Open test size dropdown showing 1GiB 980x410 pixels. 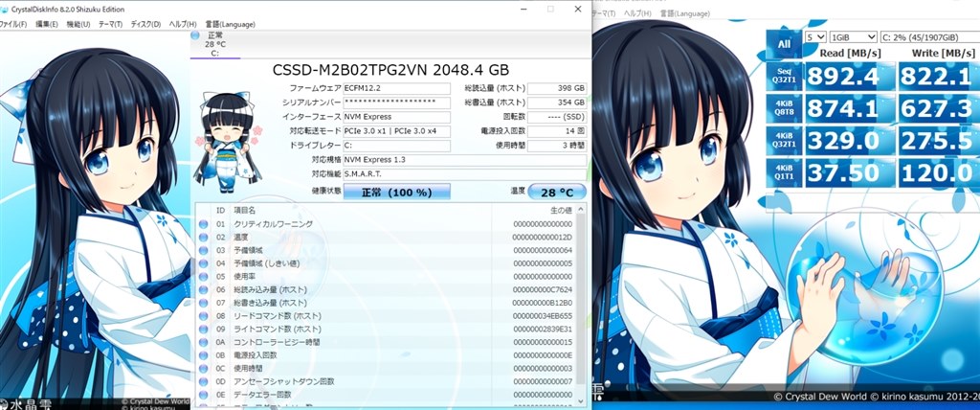(x=853, y=37)
